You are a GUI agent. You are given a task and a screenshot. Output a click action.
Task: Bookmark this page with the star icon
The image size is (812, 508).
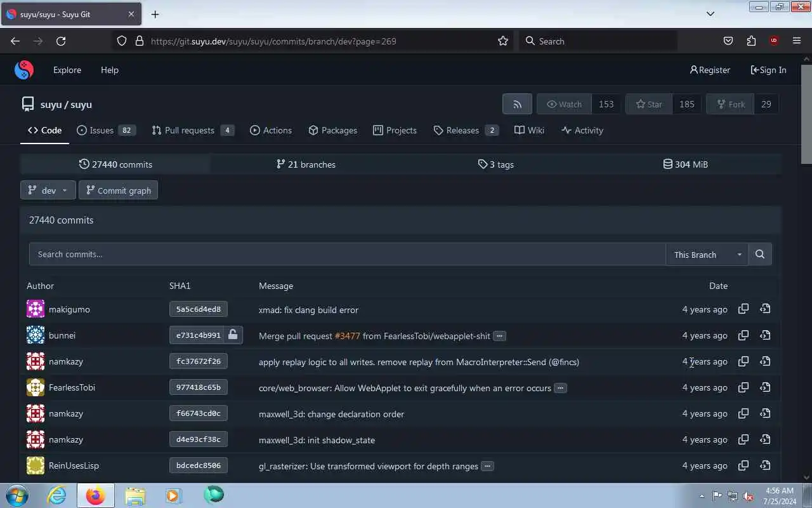click(x=503, y=41)
